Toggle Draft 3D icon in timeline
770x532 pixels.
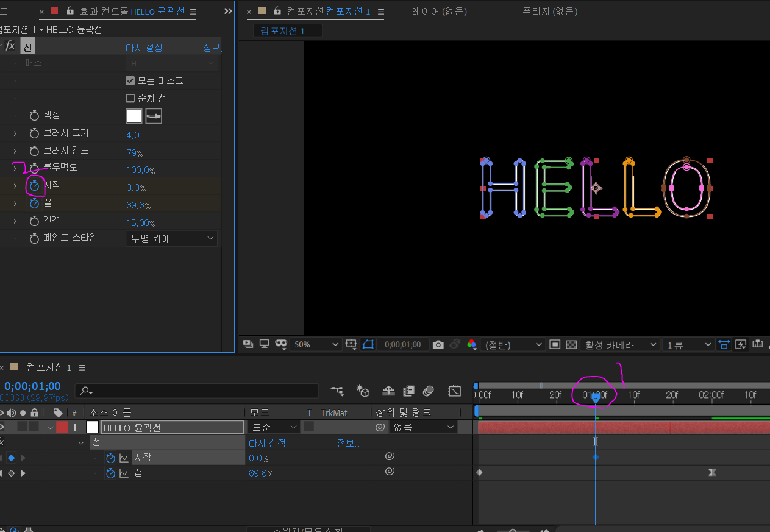[363, 391]
